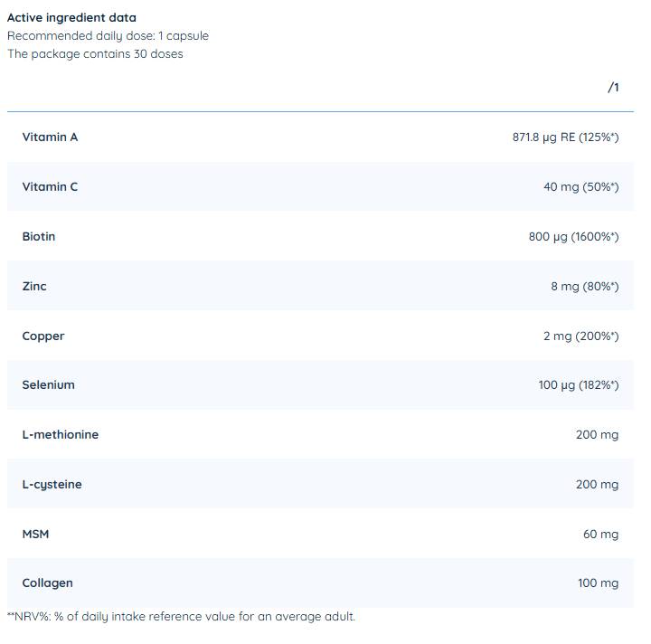Click the package contains 30 doses line
Viewport: 651px width, 644px height.
(95, 53)
